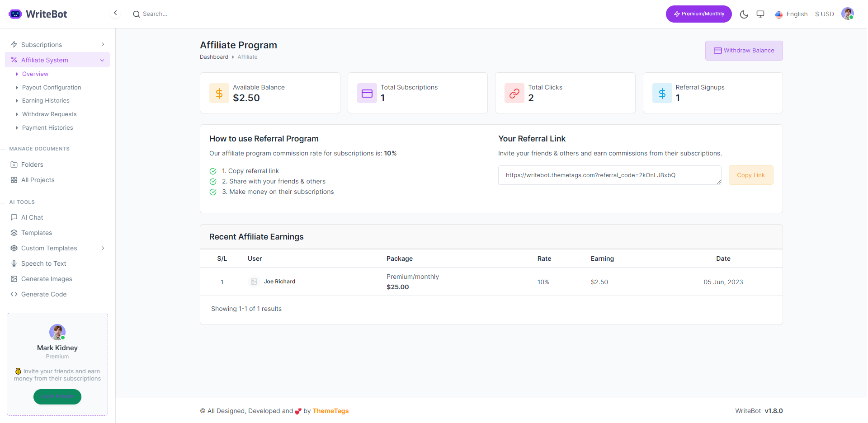Image resolution: width=868 pixels, height=423 pixels.
Task: Collapse the sidebar with the back chevron
Action: [x=115, y=13]
